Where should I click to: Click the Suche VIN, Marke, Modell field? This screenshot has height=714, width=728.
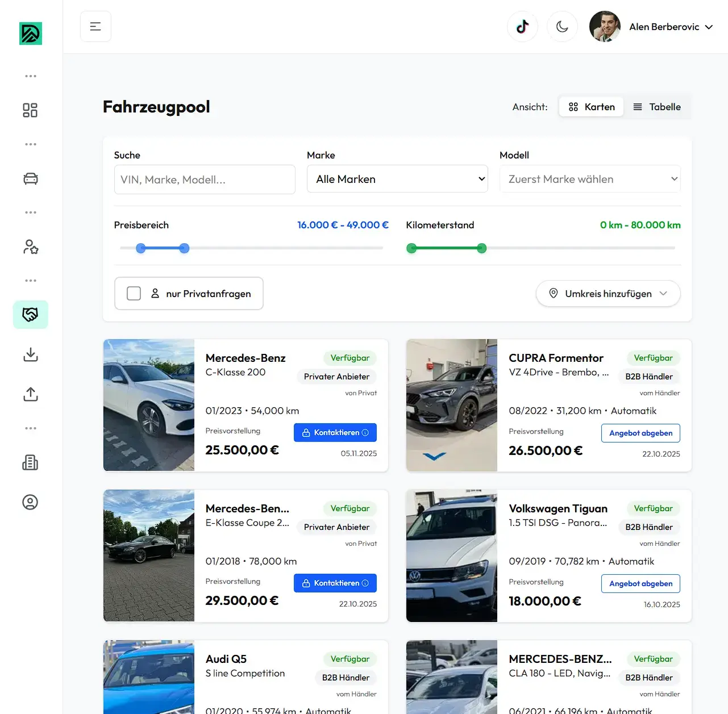point(205,180)
